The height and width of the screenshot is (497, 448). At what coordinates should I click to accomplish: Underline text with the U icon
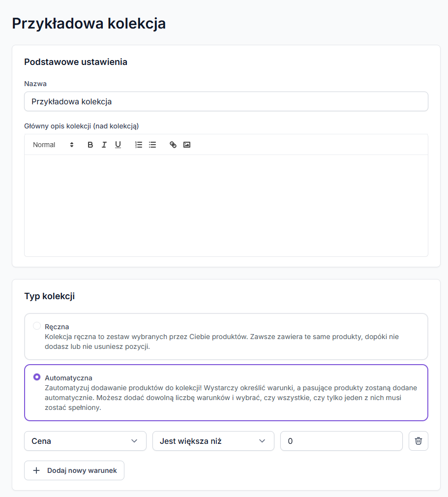tap(118, 145)
